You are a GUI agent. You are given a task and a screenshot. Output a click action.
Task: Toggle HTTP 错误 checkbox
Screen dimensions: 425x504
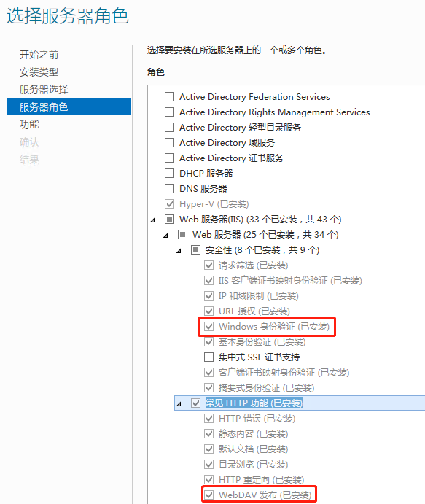pos(208,419)
